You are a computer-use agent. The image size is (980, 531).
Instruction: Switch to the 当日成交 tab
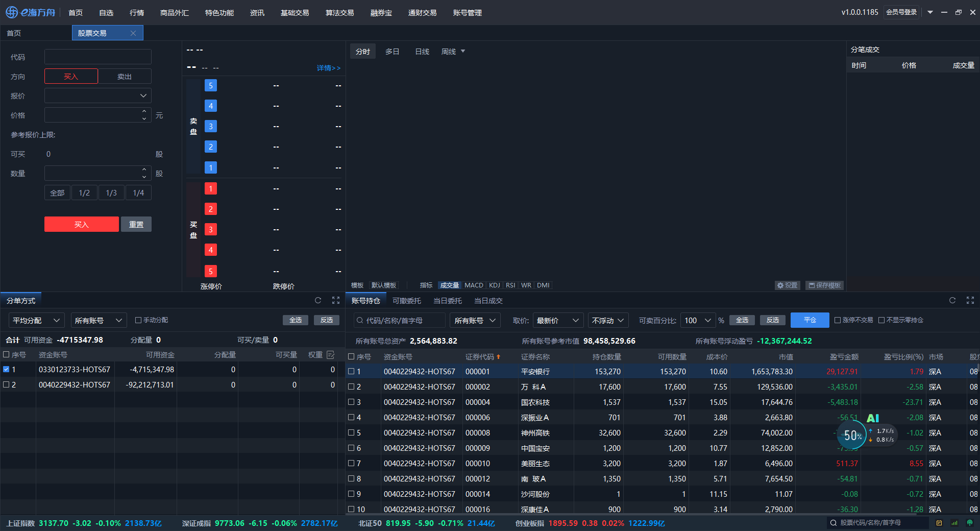pos(488,301)
